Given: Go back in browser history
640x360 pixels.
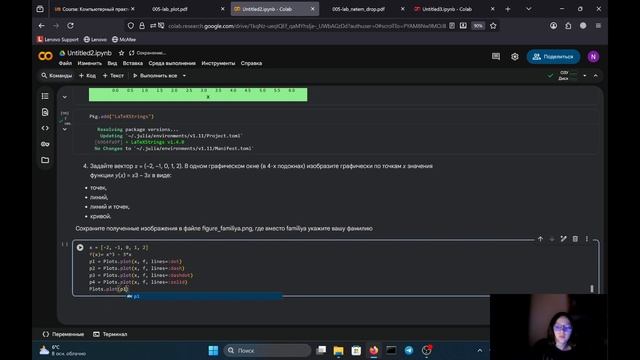Looking at the screenshot, I should click(x=42, y=26).
